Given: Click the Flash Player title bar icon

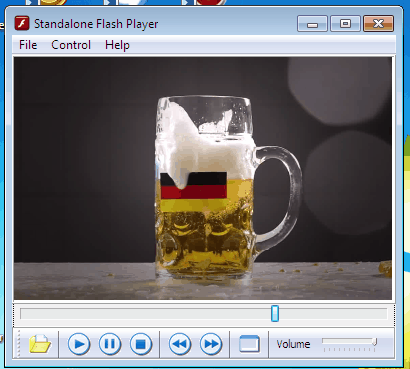Looking at the screenshot, I should pyautogui.click(x=22, y=24).
